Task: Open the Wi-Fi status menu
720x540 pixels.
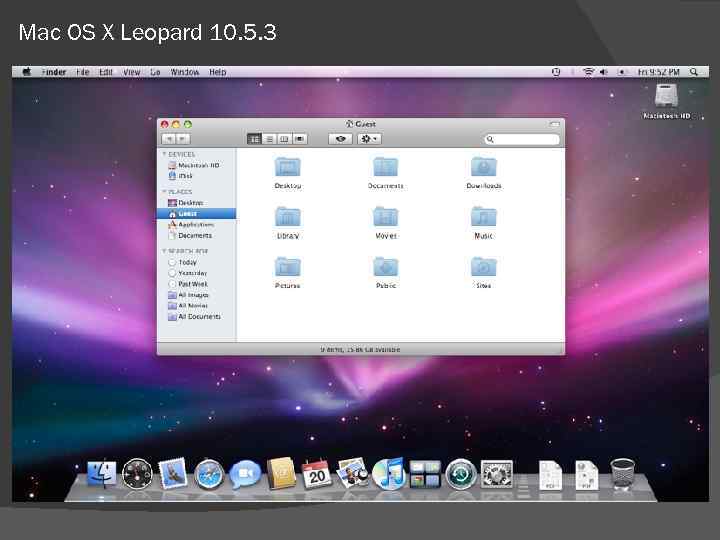Action: click(588, 72)
